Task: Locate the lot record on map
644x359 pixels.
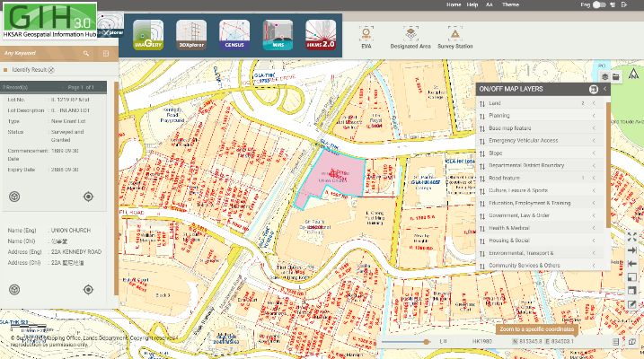Action: pos(88,197)
